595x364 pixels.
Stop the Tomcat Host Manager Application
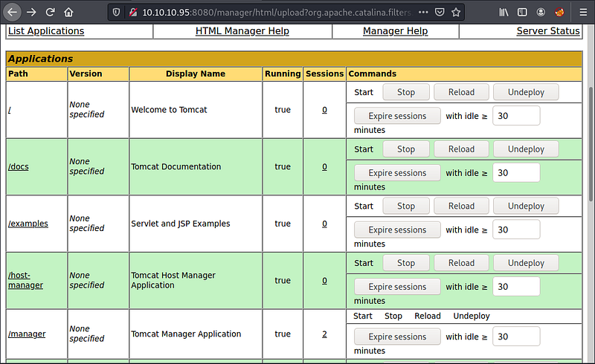tap(406, 263)
